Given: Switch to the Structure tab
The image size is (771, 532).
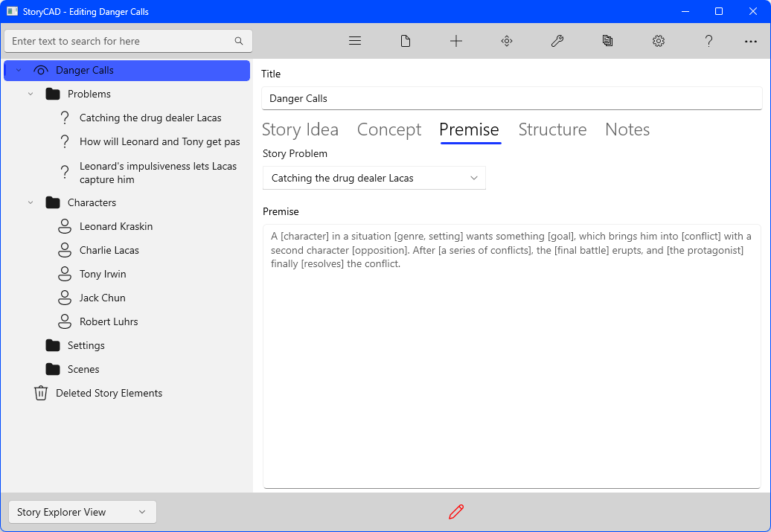Looking at the screenshot, I should pyautogui.click(x=552, y=129).
